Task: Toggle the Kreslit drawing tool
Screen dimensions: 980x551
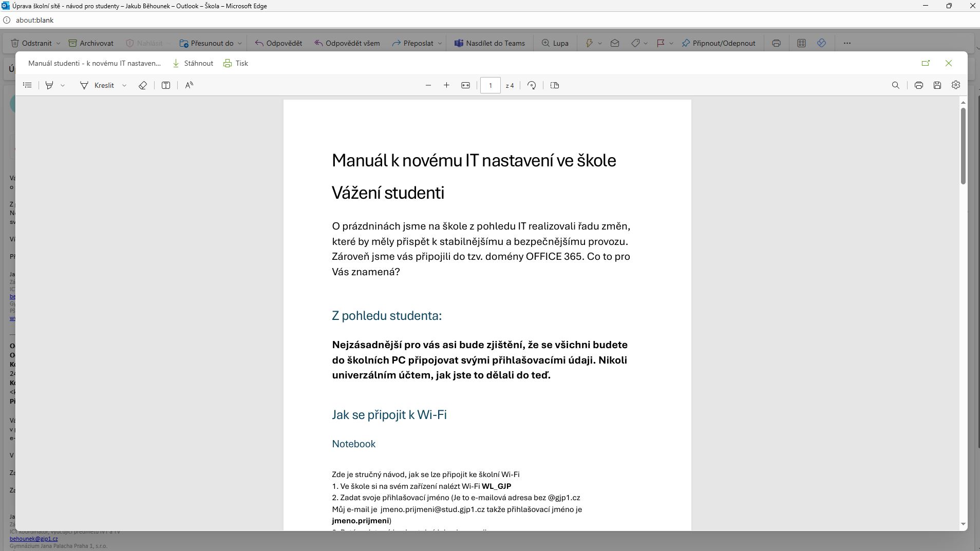Action: point(98,85)
